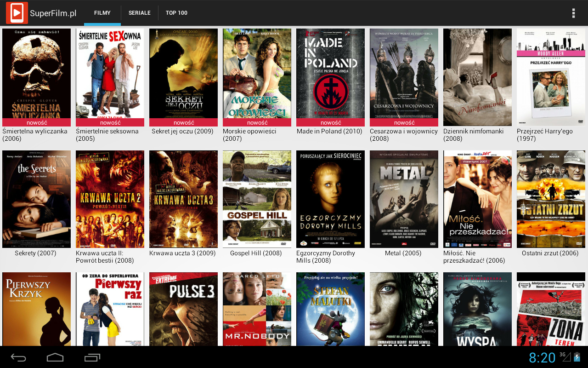Tap "nowość" badge on Śmiertelnie seksowna
The height and width of the screenshot is (368, 588).
pos(110,122)
